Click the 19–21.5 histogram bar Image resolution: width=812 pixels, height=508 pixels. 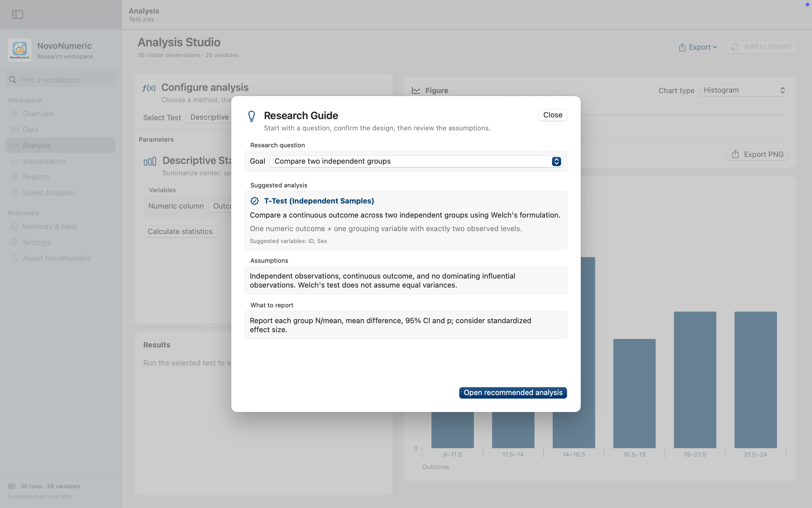point(695,380)
